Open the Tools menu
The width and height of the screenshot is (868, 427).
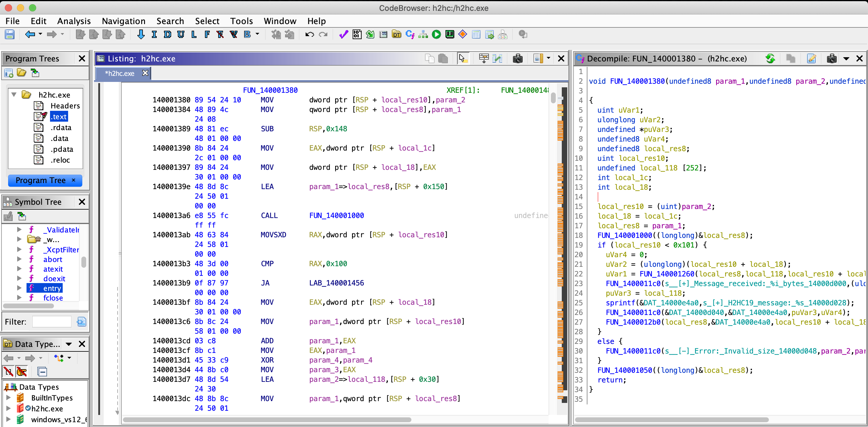tap(241, 21)
